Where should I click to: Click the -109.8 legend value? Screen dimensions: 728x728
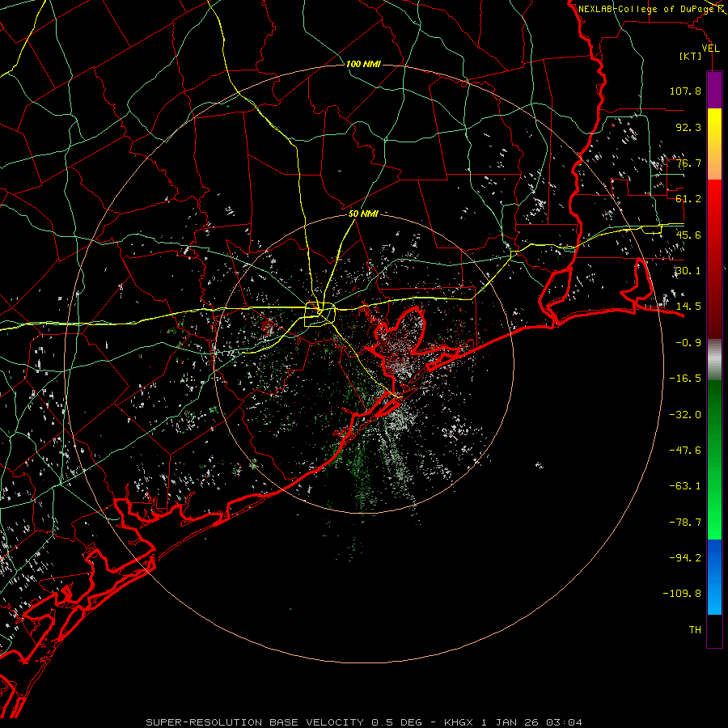tap(682, 594)
